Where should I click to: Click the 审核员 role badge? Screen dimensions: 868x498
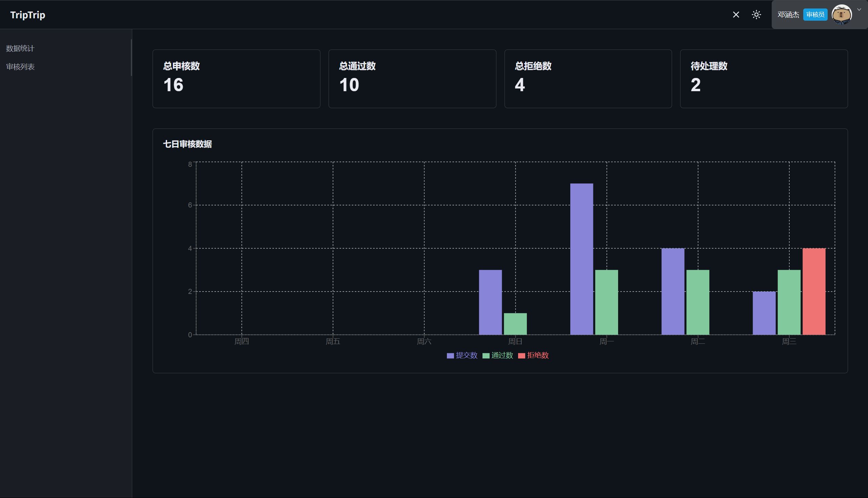pos(815,15)
